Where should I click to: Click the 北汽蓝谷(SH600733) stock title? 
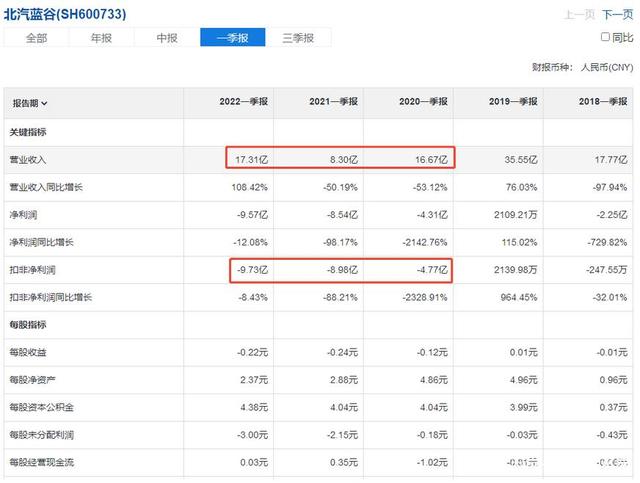pos(65,14)
